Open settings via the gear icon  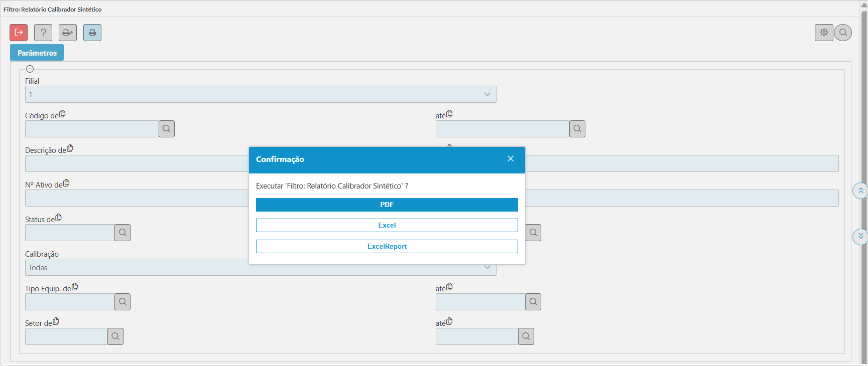(824, 33)
